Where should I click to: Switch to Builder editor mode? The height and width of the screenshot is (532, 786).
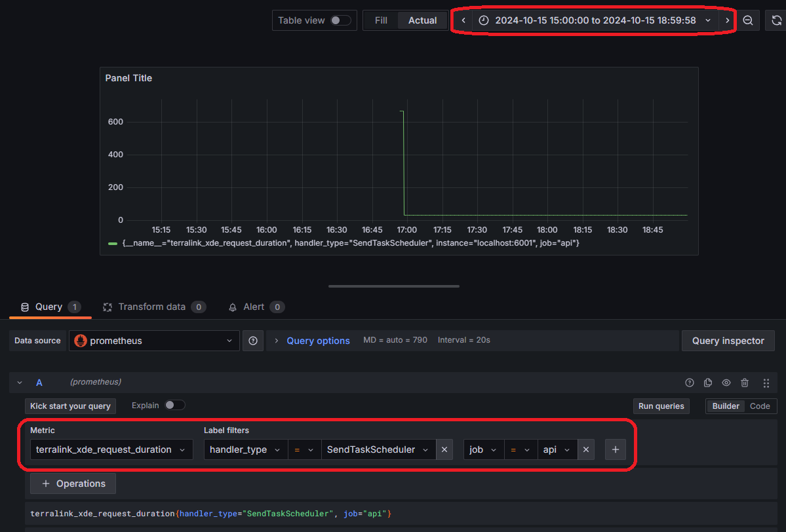(x=725, y=406)
